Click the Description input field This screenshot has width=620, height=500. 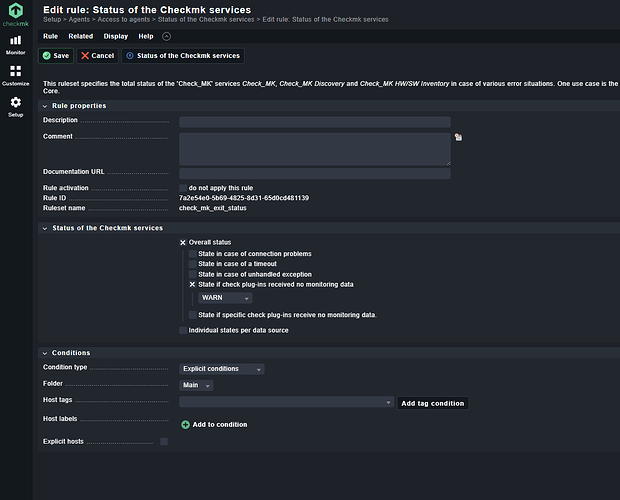[315, 122]
